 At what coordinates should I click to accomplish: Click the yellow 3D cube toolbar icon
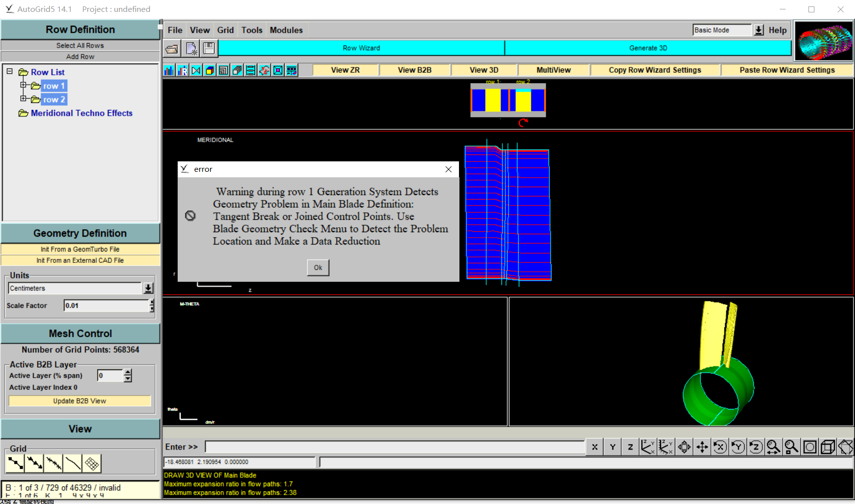coord(210,70)
